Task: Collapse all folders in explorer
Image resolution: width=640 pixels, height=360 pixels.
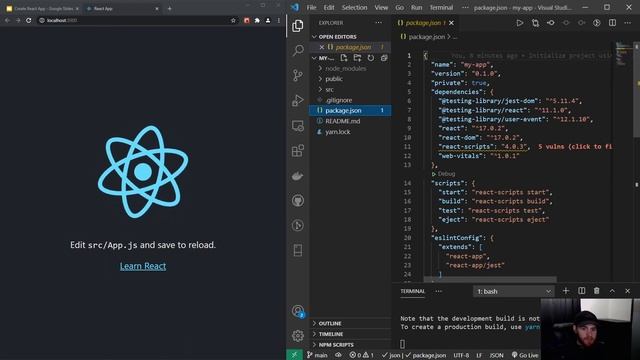Action: tap(384, 58)
